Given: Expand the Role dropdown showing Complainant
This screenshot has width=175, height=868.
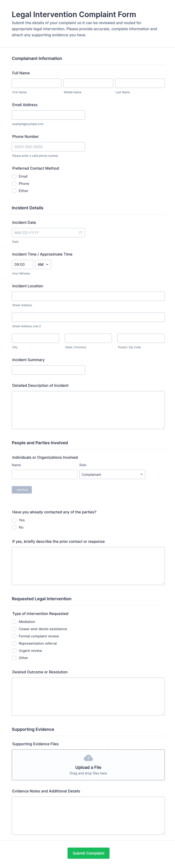Looking at the screenshot, I should 112,474.
